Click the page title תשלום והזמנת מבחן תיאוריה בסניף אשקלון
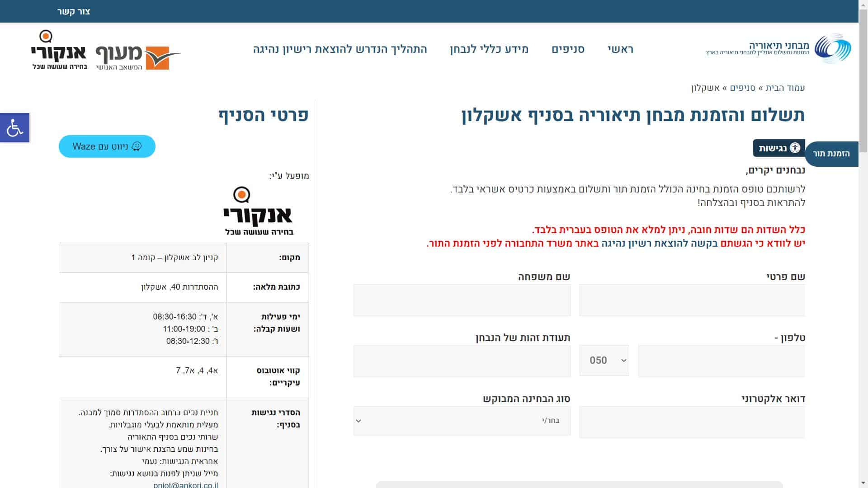868x488 pixels. click(x=633, y=115)
